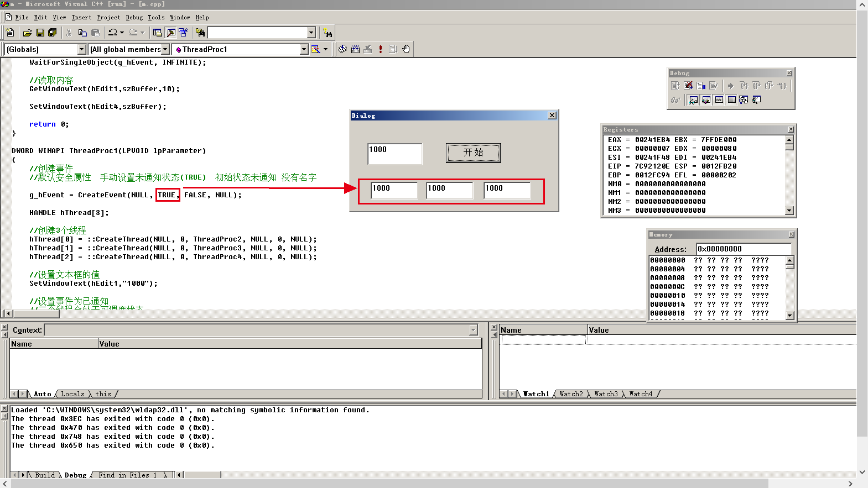Click Insert/Remove Breakpoint hand icon
The width and height of the screenshot is (868, 488).
pyautogui.click(x=406, y=49)
